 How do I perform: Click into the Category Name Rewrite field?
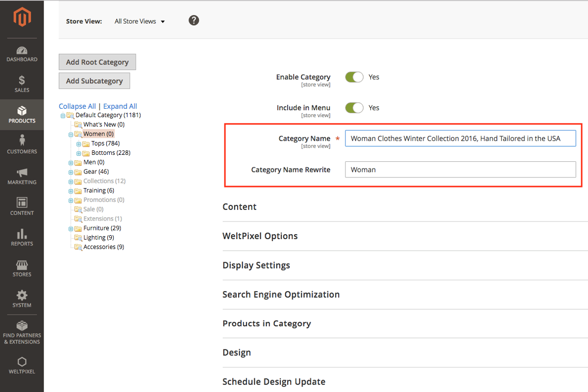461,170
